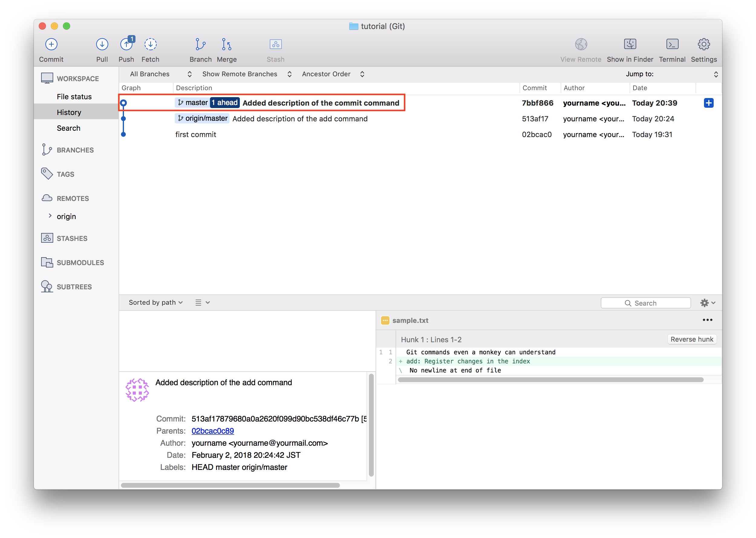
Task: Click the Branches sidebar icon
Action: pos(47,150)
